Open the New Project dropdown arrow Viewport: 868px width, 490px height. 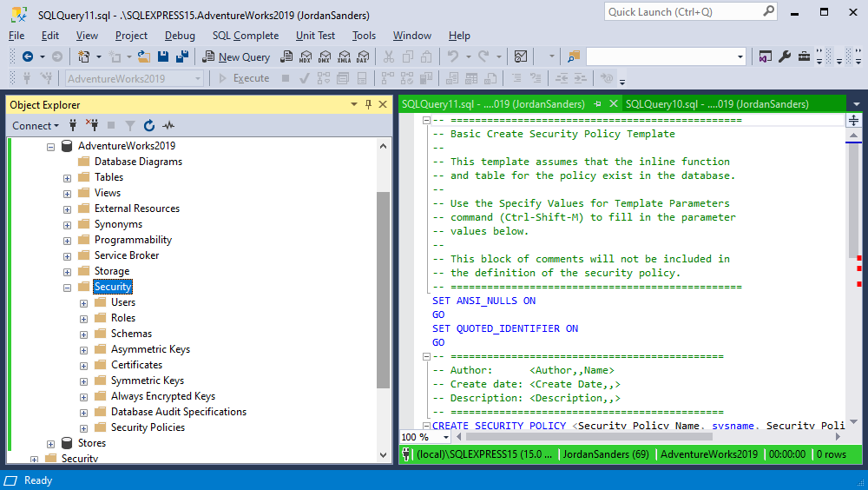99,56
